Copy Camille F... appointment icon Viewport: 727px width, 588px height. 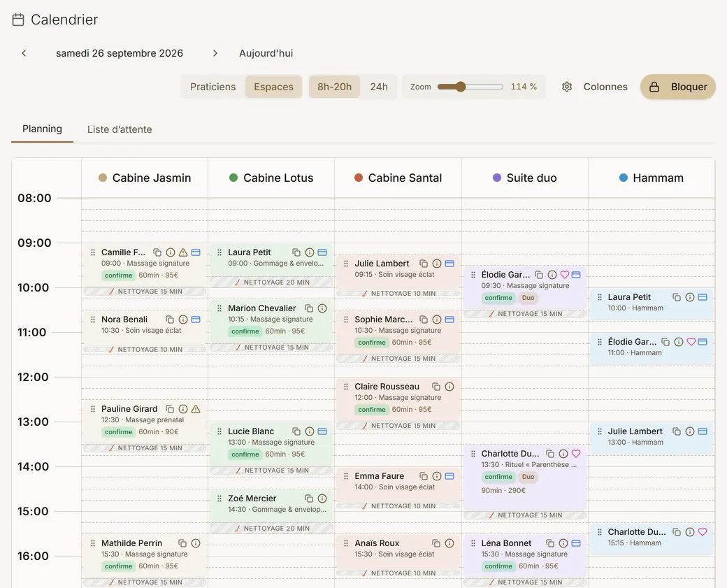tap(158, 252)
